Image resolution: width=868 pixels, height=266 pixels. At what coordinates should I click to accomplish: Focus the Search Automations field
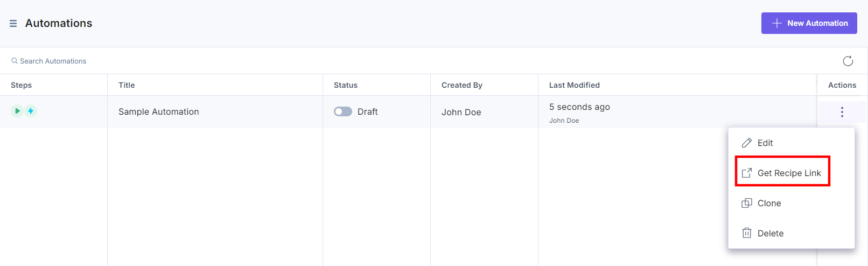[53, 61]
